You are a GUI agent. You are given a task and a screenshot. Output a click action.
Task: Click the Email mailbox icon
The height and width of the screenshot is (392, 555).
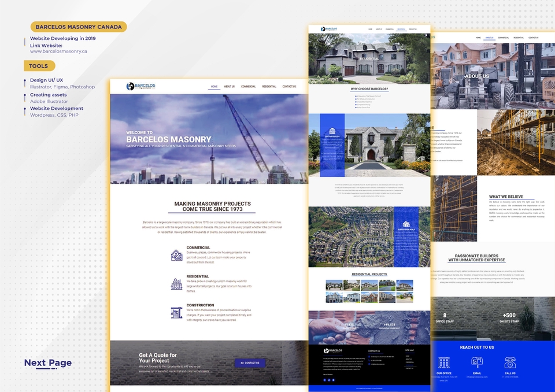(x=477, y=363)
